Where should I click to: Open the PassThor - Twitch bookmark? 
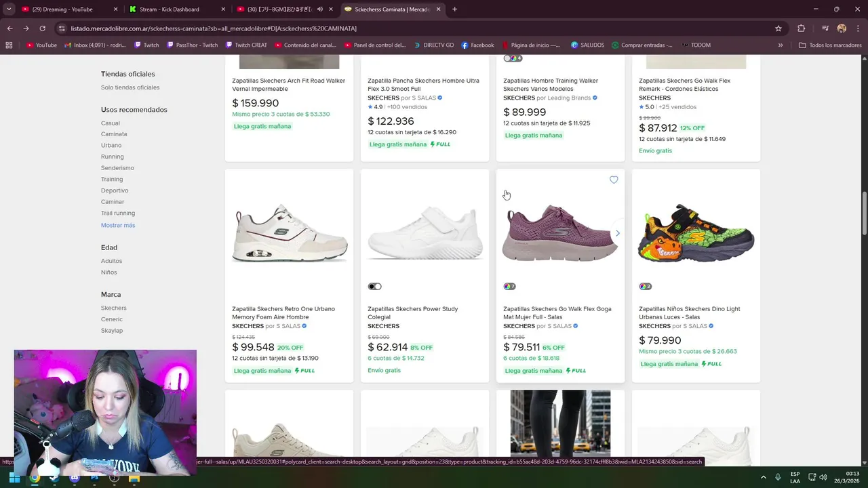tap(192, 45)
